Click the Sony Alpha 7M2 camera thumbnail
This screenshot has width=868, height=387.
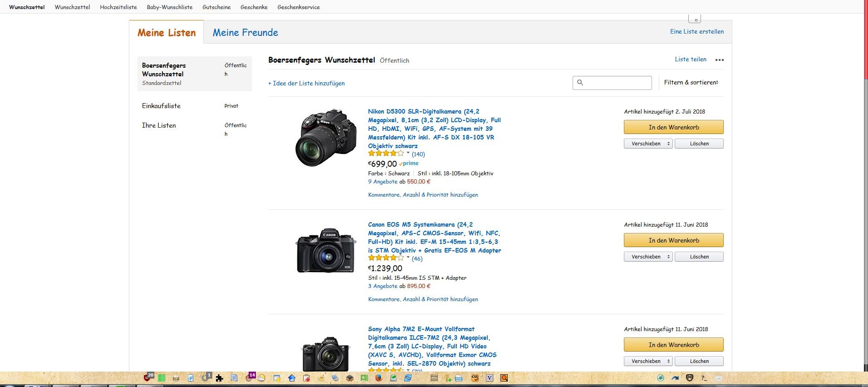(x=326, y=354)
